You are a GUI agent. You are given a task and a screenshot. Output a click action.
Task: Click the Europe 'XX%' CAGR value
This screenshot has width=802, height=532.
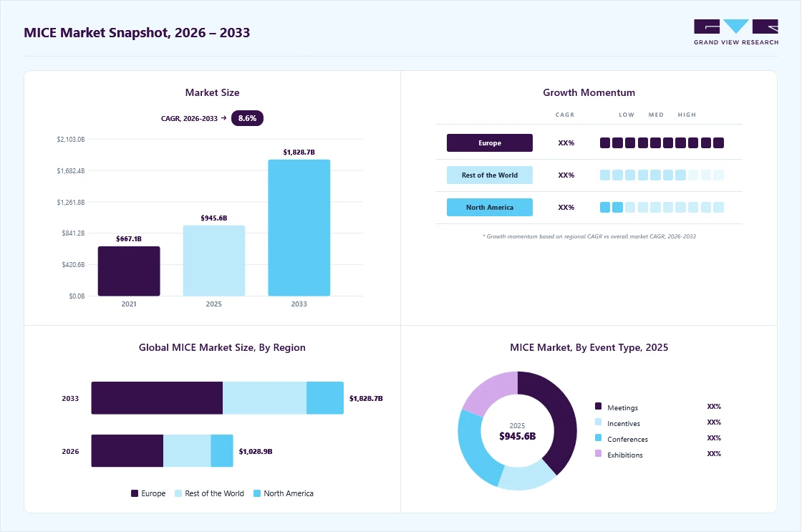tap(566, 142)
